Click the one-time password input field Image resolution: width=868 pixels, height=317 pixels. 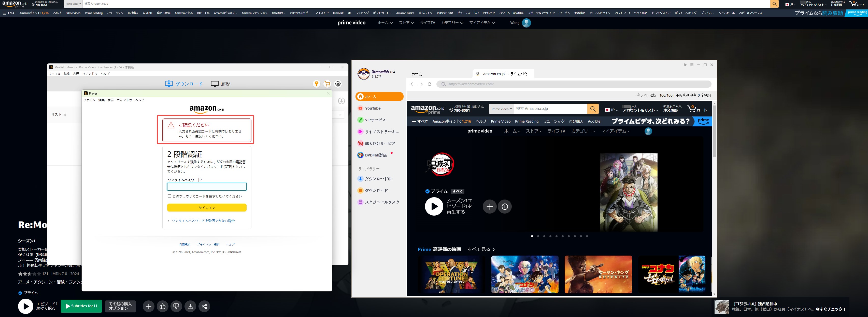click(207, 186)
